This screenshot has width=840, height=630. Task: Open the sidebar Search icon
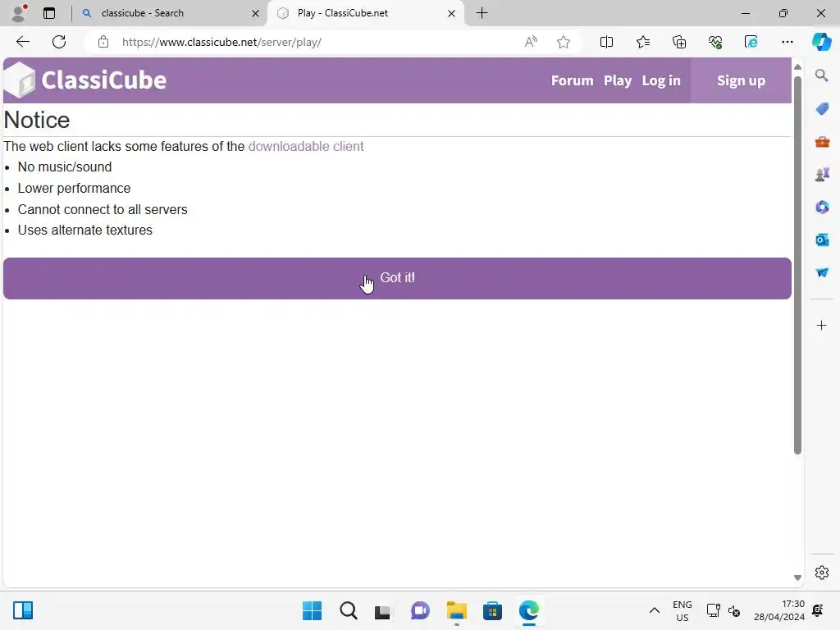click(822, 75)
